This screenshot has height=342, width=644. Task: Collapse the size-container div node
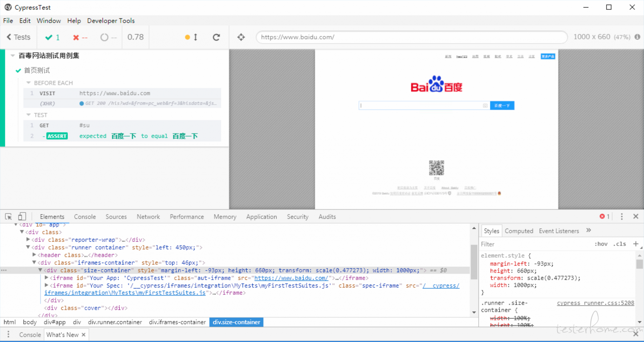click(40, 270)
